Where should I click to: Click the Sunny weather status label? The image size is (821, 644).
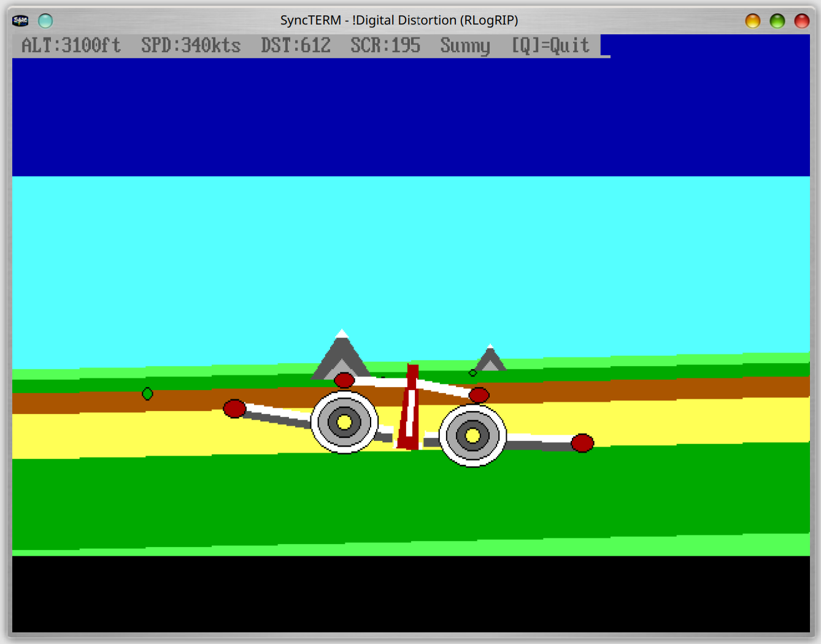point(464,45)
